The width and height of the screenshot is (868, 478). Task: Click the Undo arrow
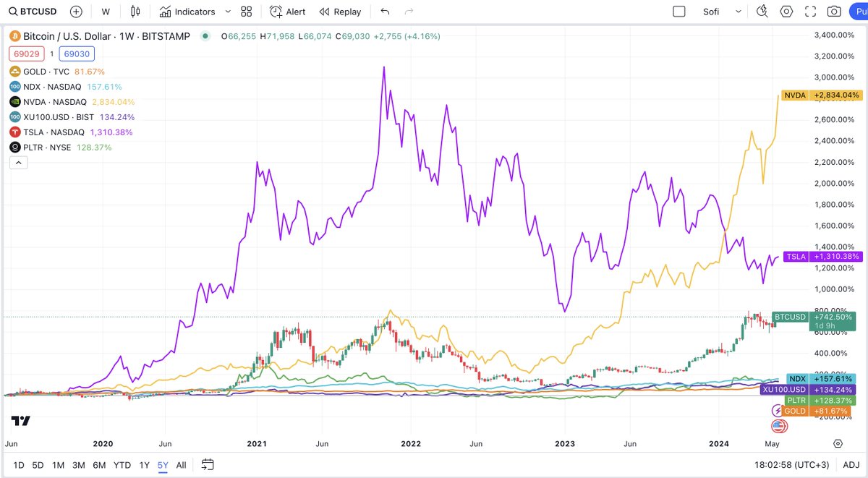(384, 12)
